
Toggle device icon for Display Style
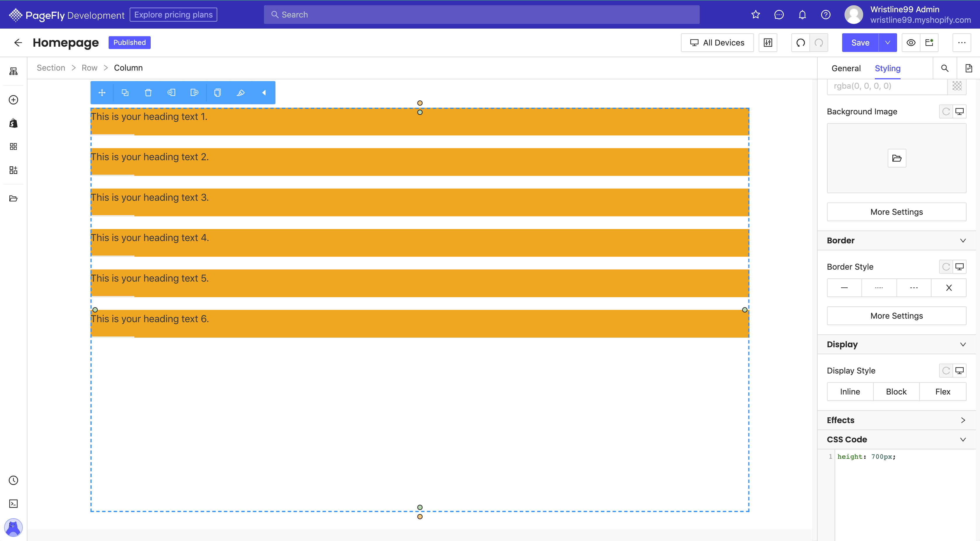pos(960,370)
